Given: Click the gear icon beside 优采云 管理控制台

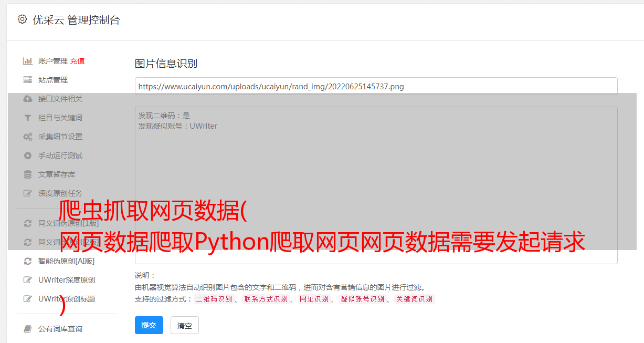Looking at the screenshot, I should (22, 19).
